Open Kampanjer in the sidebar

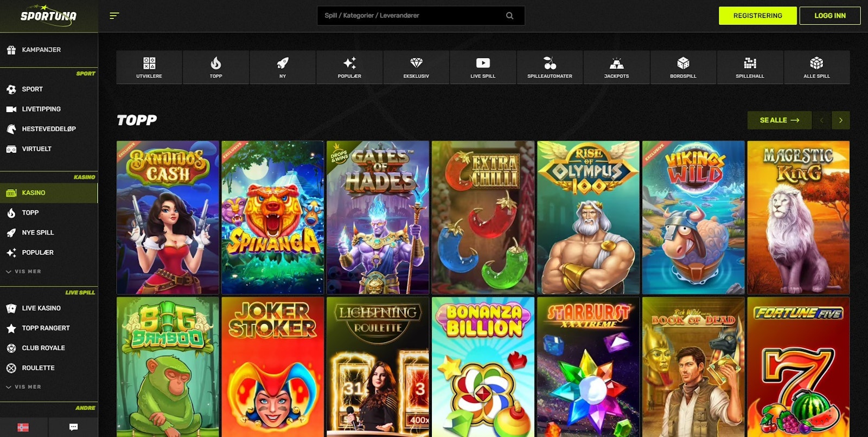click(x=41, y=50)
